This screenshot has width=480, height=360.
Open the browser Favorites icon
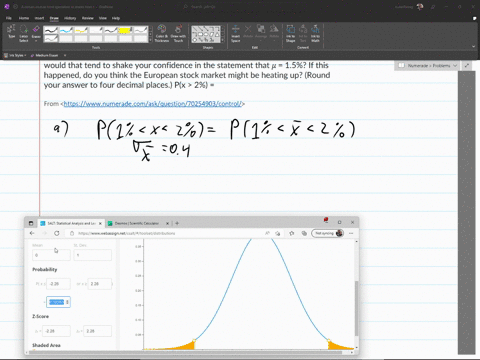(292, 233)
